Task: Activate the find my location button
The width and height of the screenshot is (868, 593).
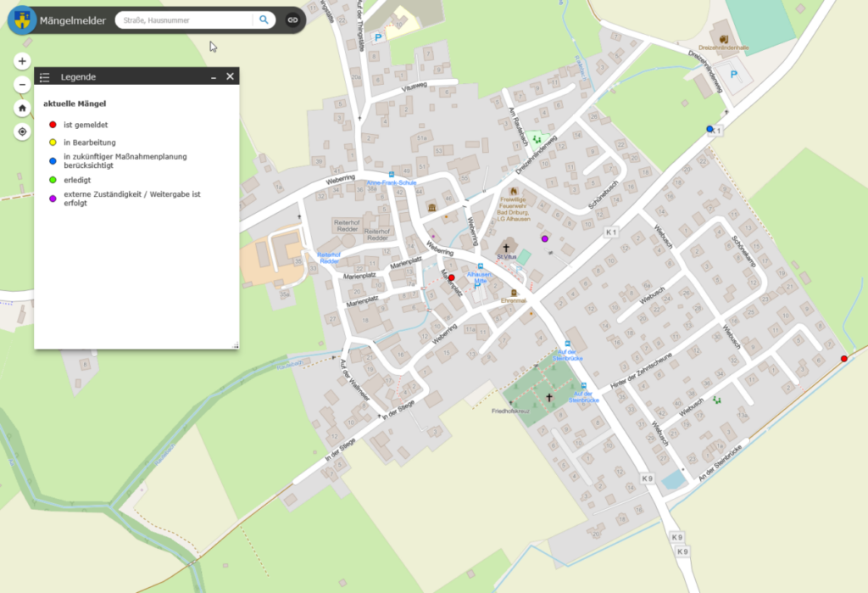Action: point(22,132)
